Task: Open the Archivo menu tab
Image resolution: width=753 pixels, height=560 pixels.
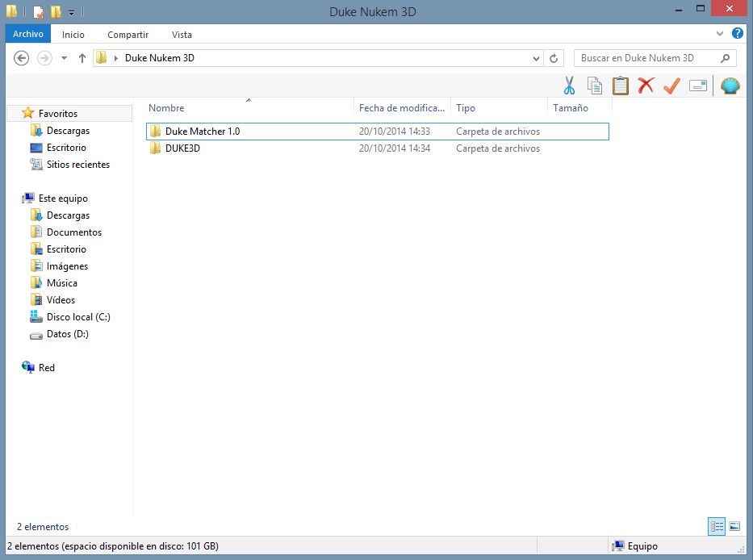Action: (x=28, y=34)
